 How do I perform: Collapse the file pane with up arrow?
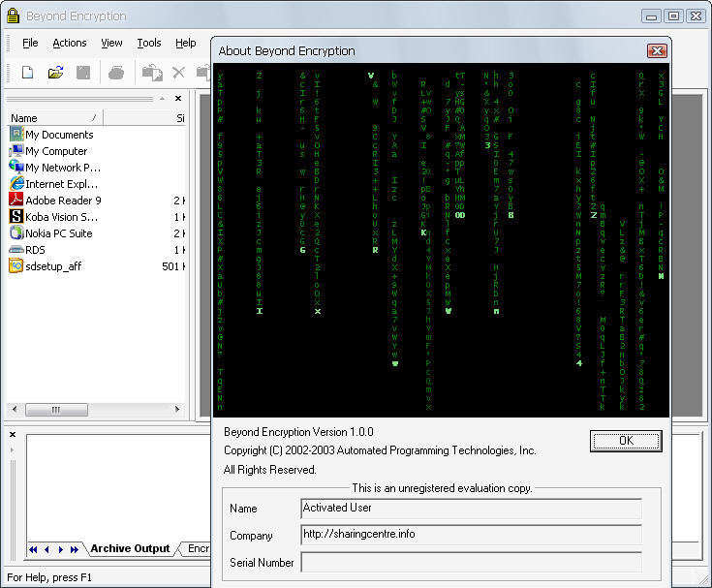coord(162,98)
